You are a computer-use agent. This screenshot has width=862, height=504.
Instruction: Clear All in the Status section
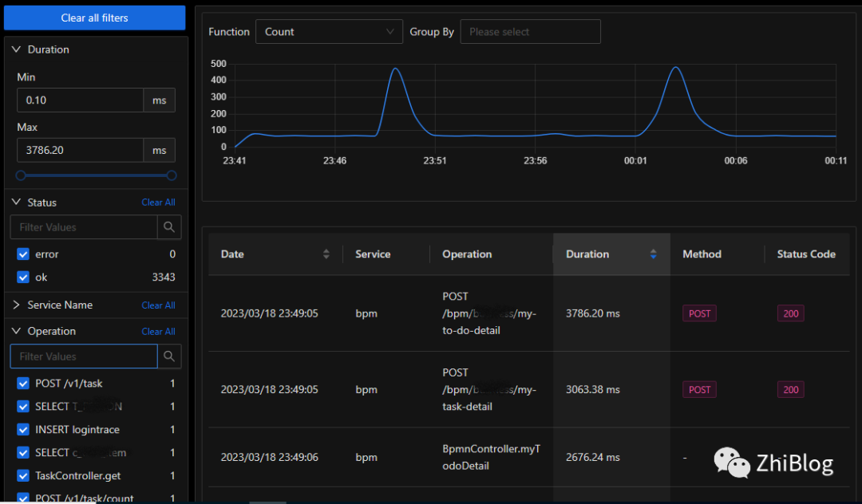click(x=158, y=202)
